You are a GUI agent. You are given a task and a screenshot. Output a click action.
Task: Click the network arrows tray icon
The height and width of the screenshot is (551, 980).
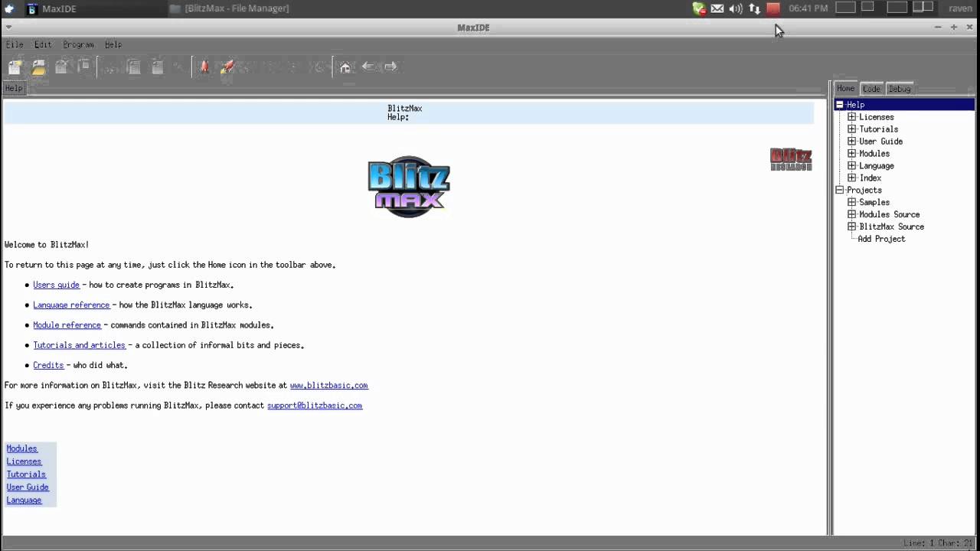(x=755, y=8)
